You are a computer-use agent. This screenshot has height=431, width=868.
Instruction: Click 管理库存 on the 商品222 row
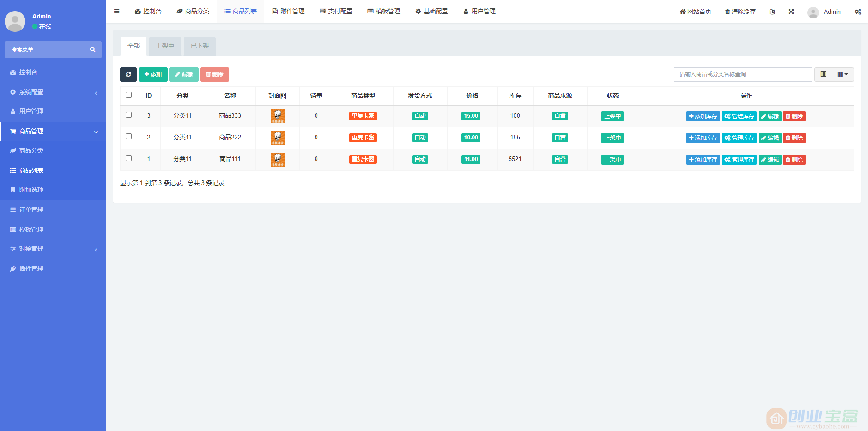tap(739, 138)
